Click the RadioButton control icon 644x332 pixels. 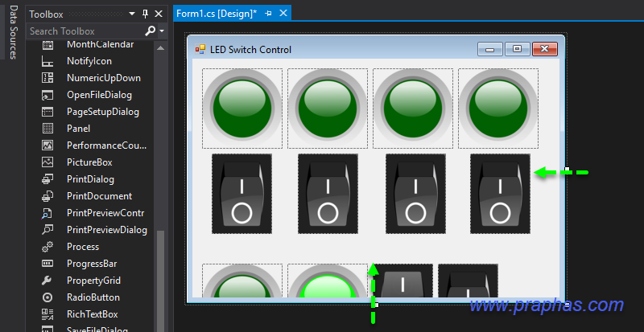tap(47, 297)
